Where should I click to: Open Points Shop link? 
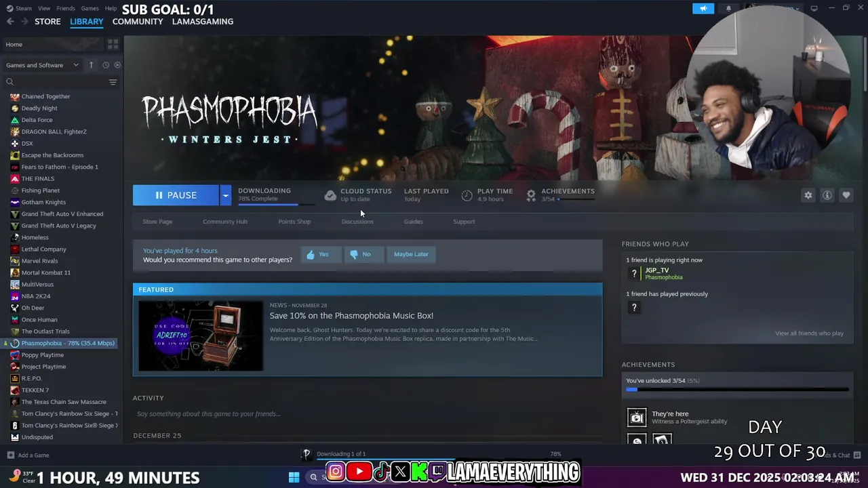pyautogui.click(x=294, y=222)
